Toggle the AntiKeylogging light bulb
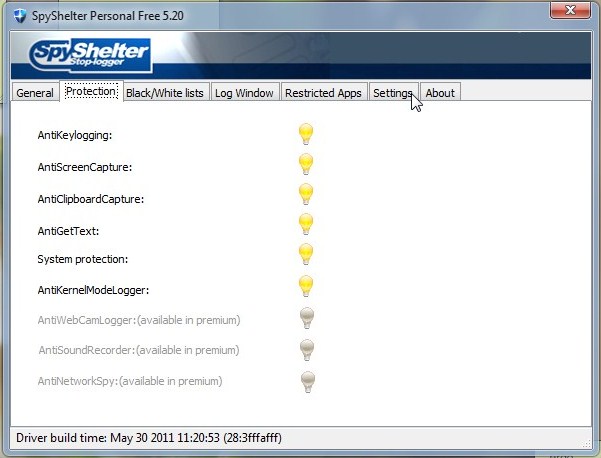Image resolution: width=601 pixels, height=458 pixels. pyautogui.click(x=306, y=134)
